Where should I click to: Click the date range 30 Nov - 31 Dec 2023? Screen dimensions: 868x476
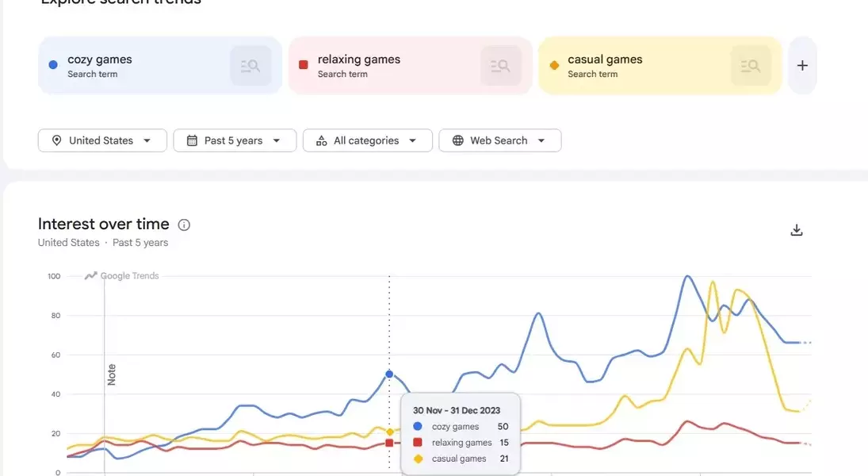coord(457,411)
